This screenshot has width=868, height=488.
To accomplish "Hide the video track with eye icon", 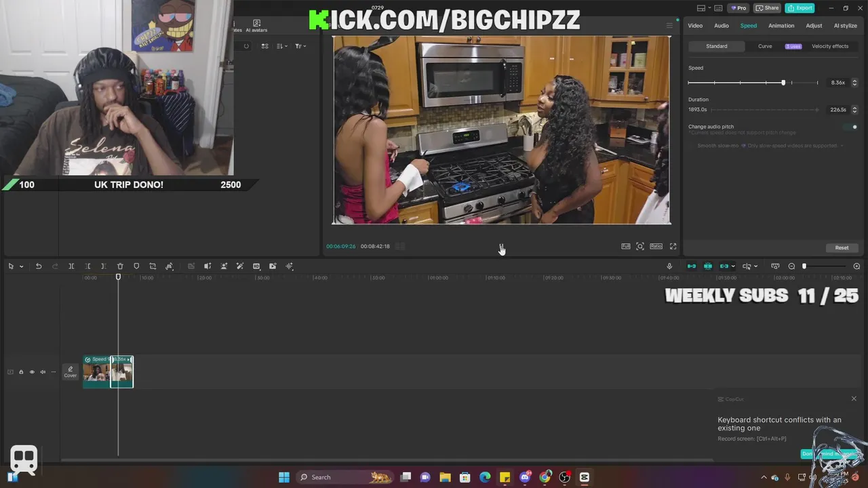I will click(32, 372).
